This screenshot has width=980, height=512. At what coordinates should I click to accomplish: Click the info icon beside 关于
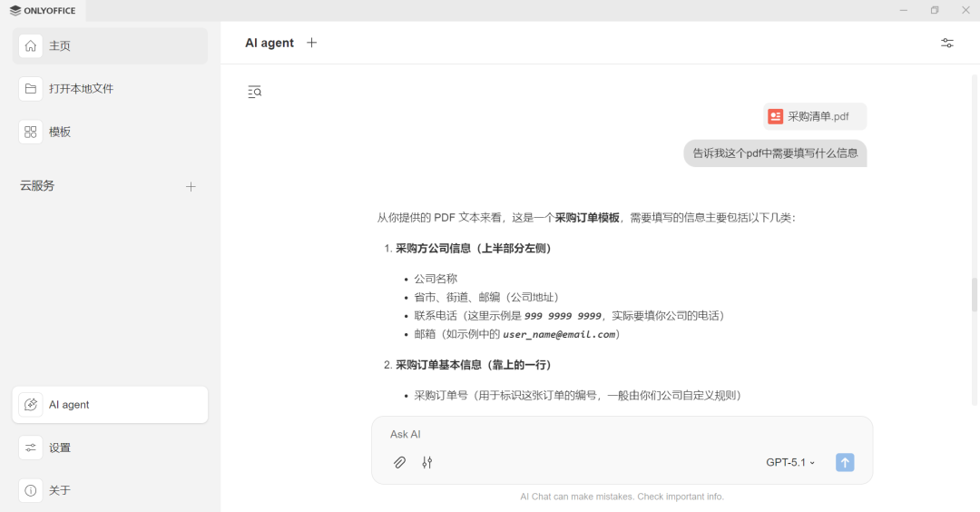coord(31,491)
